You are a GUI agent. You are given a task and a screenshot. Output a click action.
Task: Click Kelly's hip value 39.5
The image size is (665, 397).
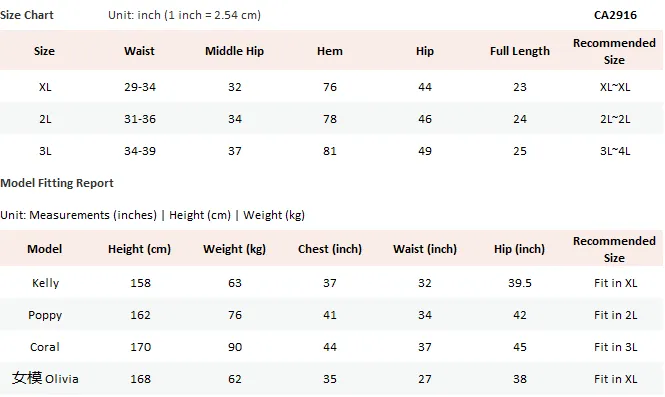(x=520, y=283)
